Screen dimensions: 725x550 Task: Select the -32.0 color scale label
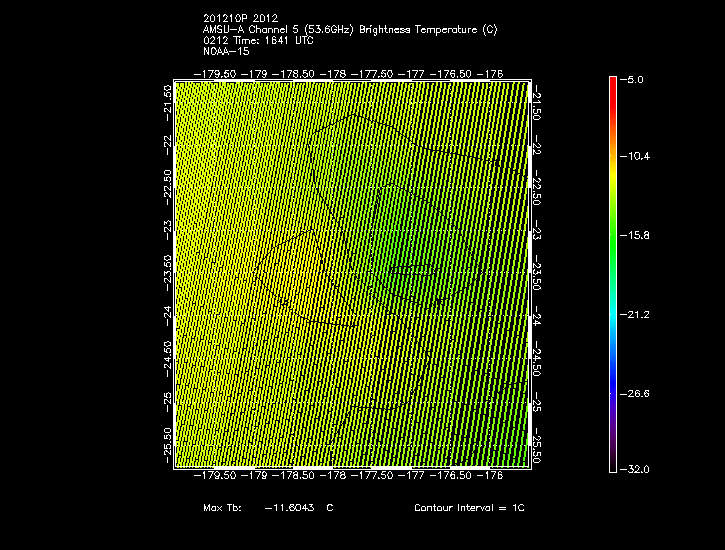(637, 469)
